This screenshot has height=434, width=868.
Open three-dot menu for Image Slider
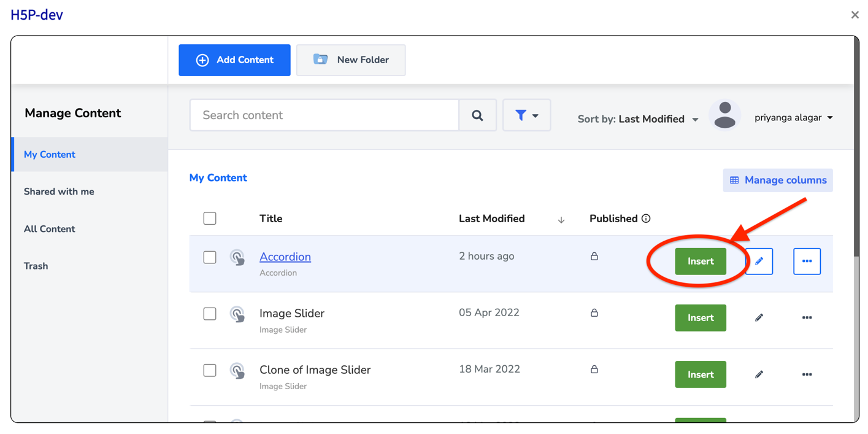point(807,318)
